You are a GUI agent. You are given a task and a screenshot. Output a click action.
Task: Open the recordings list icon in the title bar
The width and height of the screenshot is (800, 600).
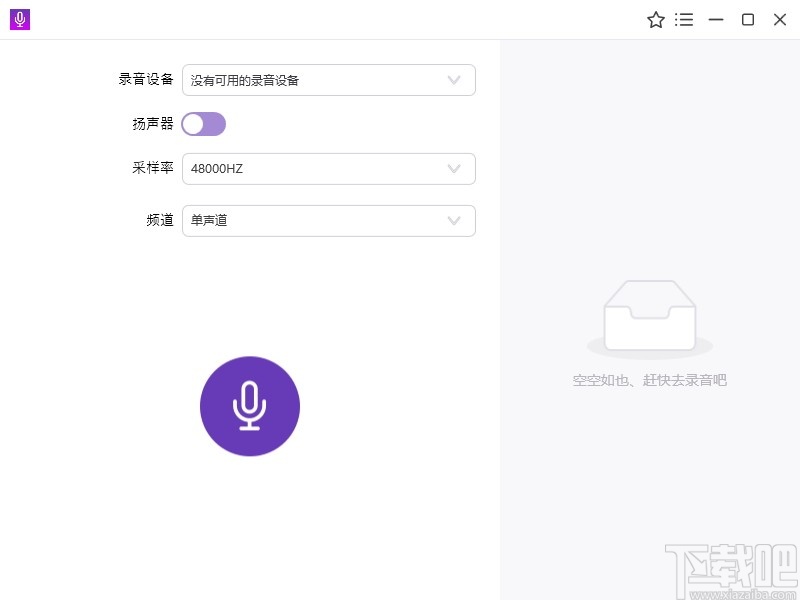click(684, 19)
